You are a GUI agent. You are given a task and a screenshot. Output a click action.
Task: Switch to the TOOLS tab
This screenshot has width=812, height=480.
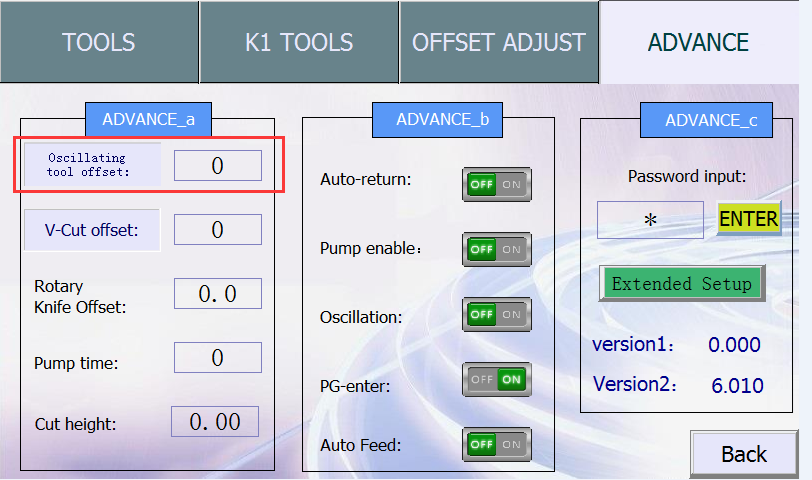coord(99,42)
